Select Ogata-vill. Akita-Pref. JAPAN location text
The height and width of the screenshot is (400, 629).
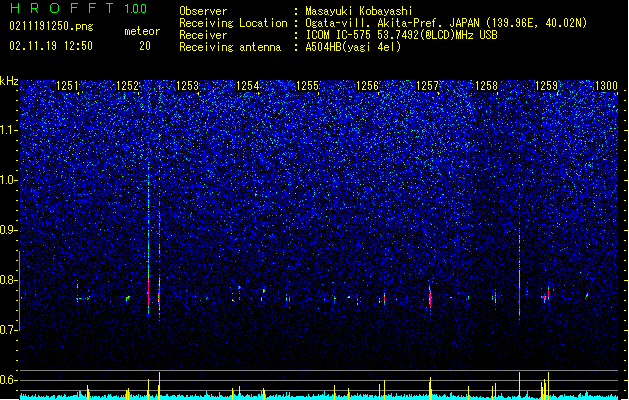click(446, 23)
